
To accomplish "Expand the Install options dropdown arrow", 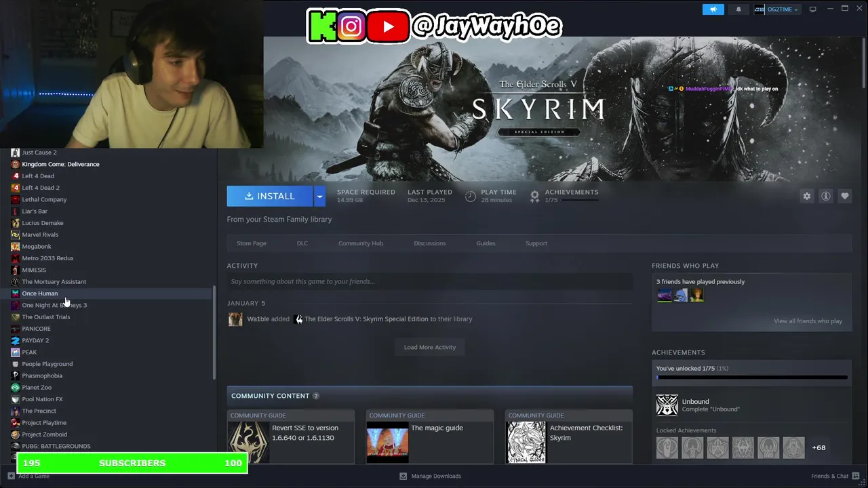I will tap(319, 196).
